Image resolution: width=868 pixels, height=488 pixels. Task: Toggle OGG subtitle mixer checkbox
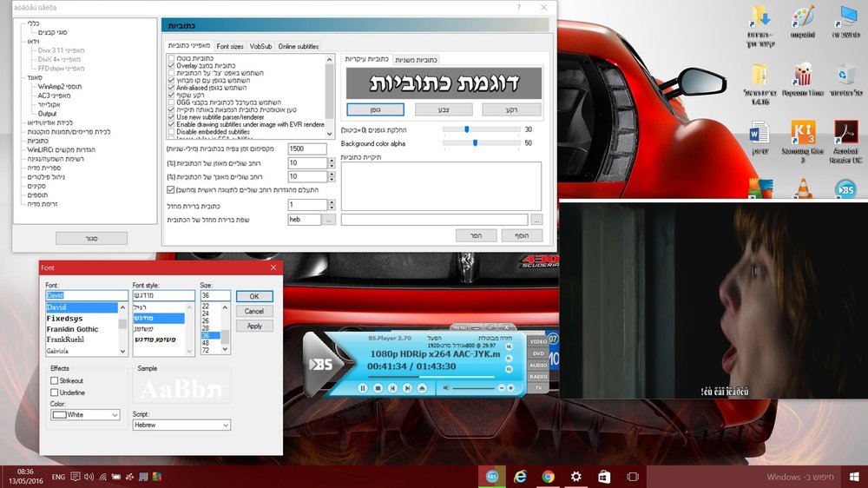pos(172,102)
